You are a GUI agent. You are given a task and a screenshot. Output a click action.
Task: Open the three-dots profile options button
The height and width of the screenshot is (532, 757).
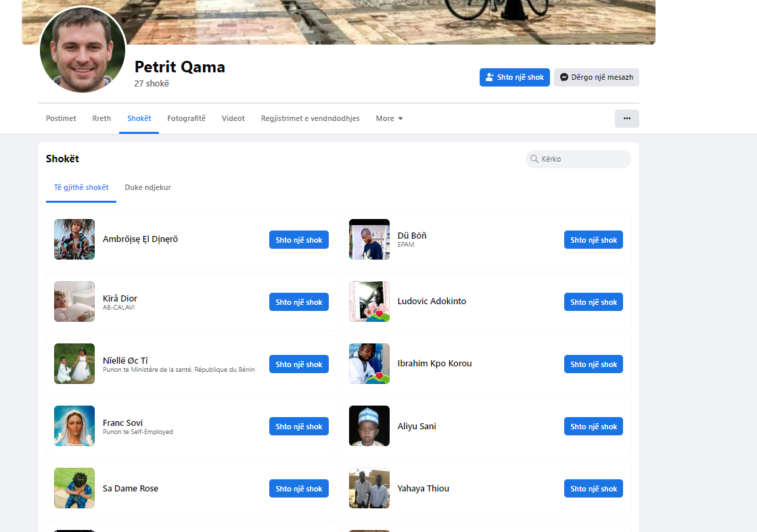click(x=626, y=118)
